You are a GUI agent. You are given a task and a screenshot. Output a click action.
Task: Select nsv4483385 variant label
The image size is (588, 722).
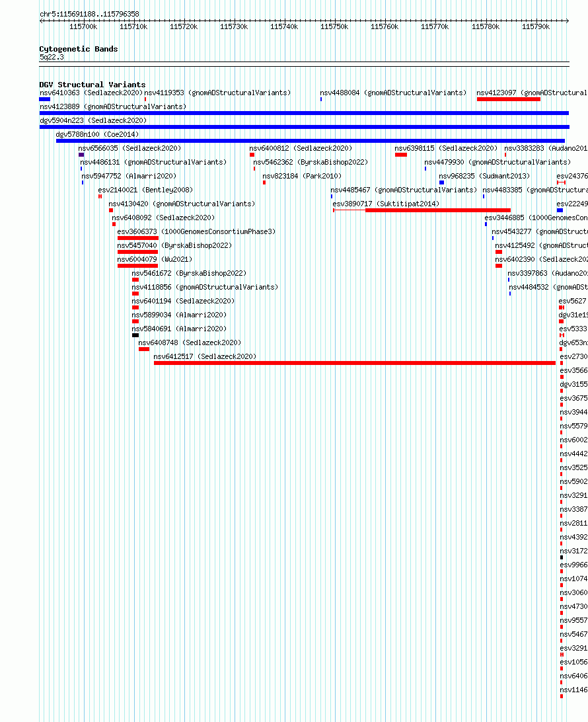[535, 190]
